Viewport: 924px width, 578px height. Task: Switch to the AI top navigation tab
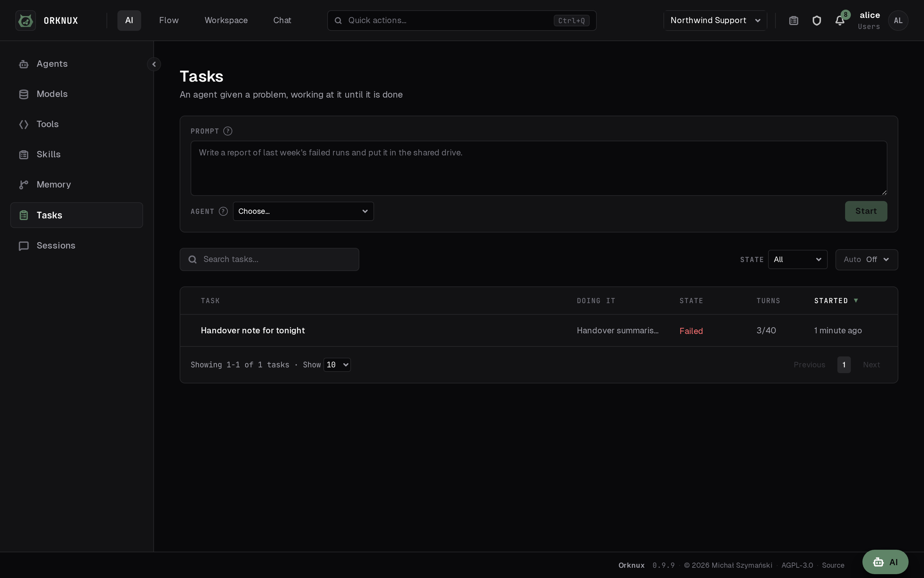(129, 20)
